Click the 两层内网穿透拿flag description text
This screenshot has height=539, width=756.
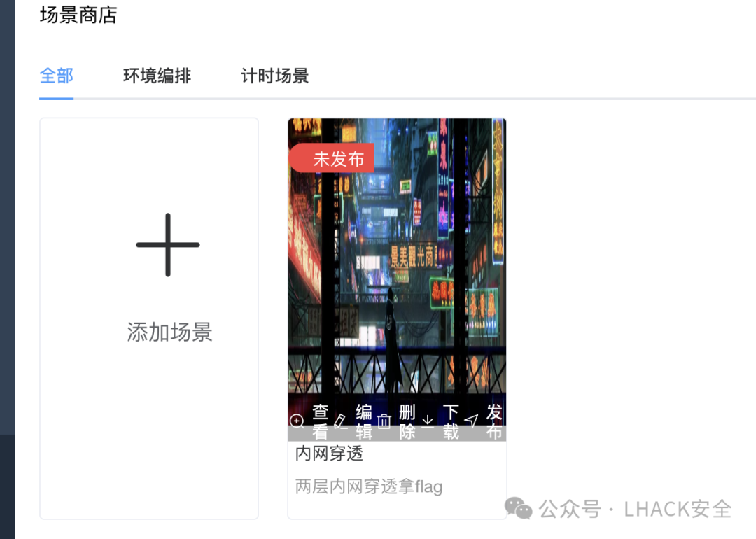pos(369,486)
